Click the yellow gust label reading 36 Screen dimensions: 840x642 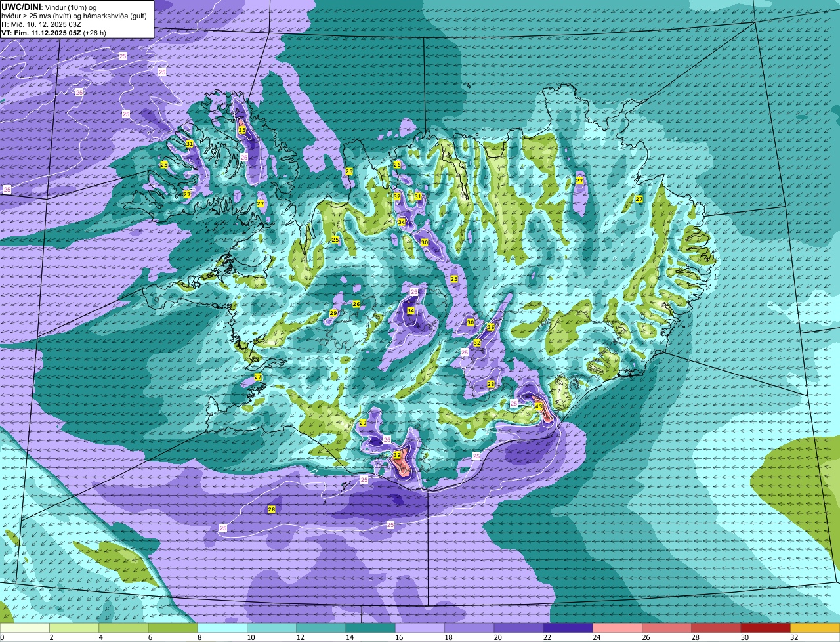491,327
